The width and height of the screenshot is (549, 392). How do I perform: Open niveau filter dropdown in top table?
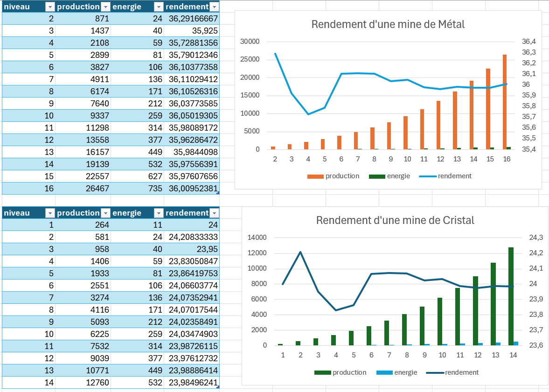tap(50, 7)
